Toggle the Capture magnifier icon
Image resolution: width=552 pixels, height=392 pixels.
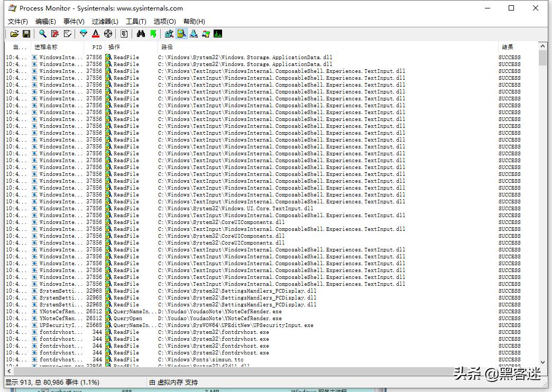pos(43,34)
